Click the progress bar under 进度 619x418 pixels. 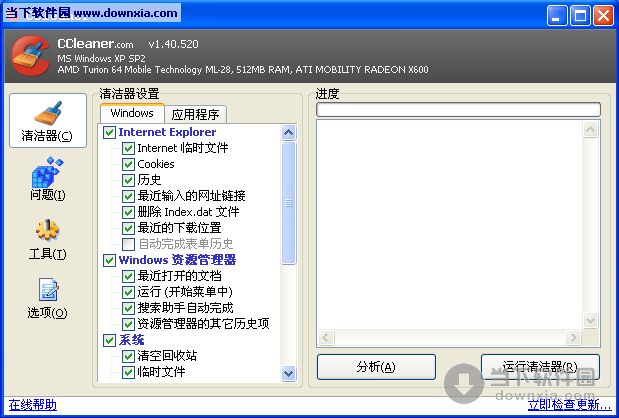click(x=458, y=110)
